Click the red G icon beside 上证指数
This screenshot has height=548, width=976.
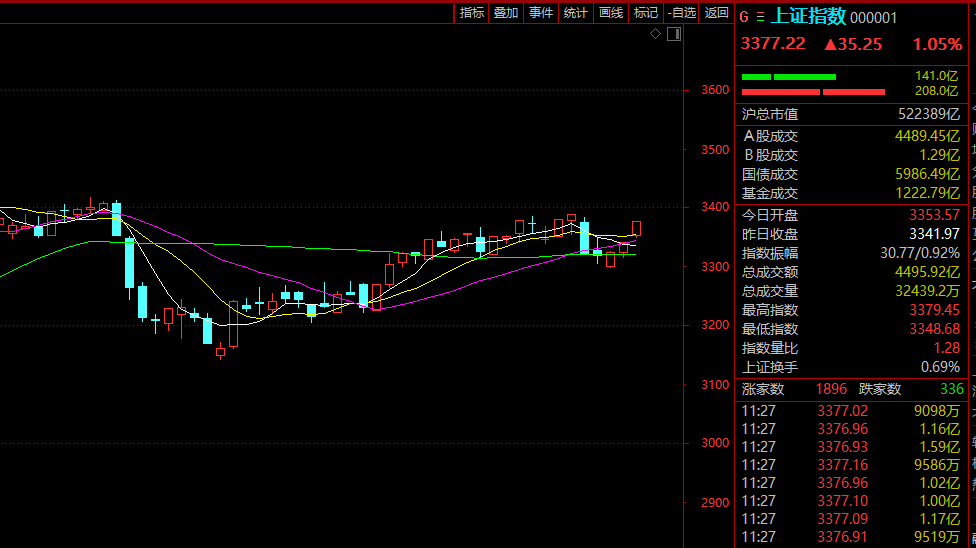(744, 17)
